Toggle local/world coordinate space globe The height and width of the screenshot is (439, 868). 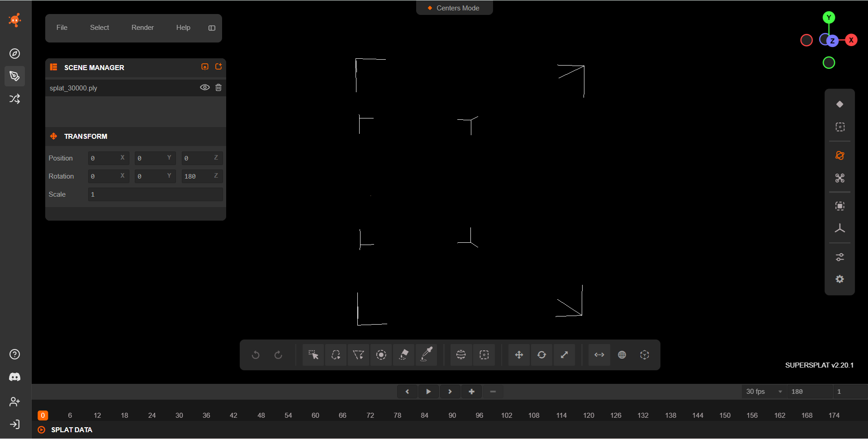[622, 355]
